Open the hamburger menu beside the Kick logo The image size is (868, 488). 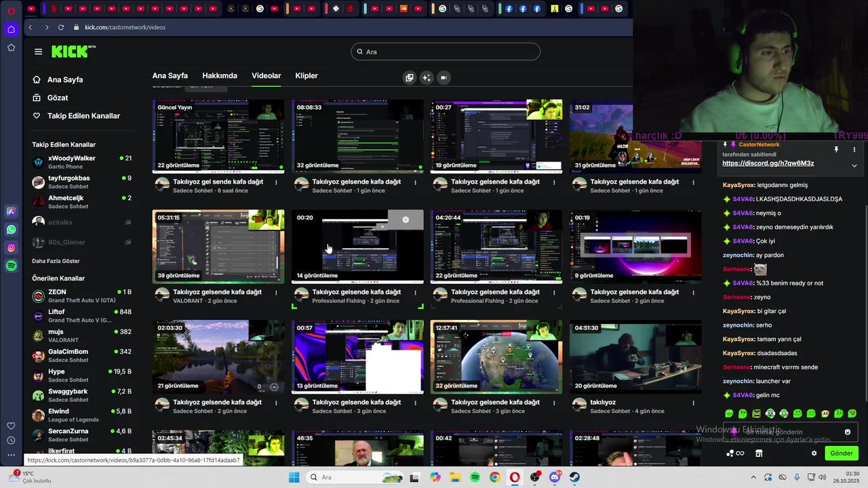coord(38,52)
